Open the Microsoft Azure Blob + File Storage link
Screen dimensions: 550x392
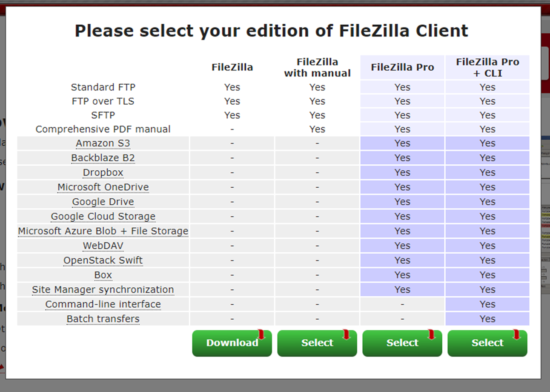[103, 231]
